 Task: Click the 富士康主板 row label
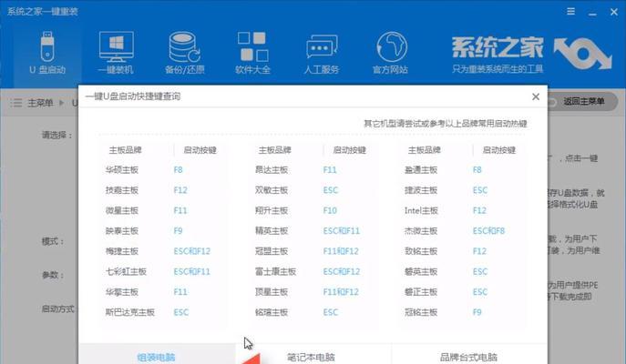275,271
